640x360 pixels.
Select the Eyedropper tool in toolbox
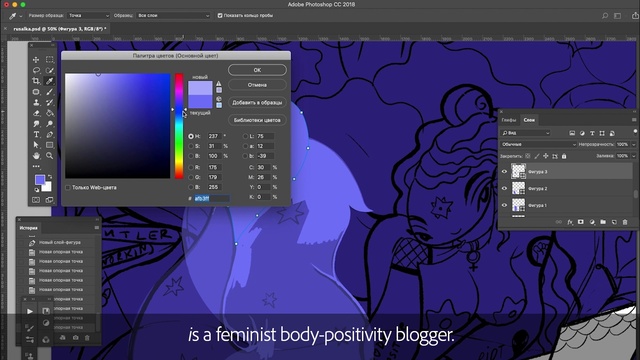(49, 81)
